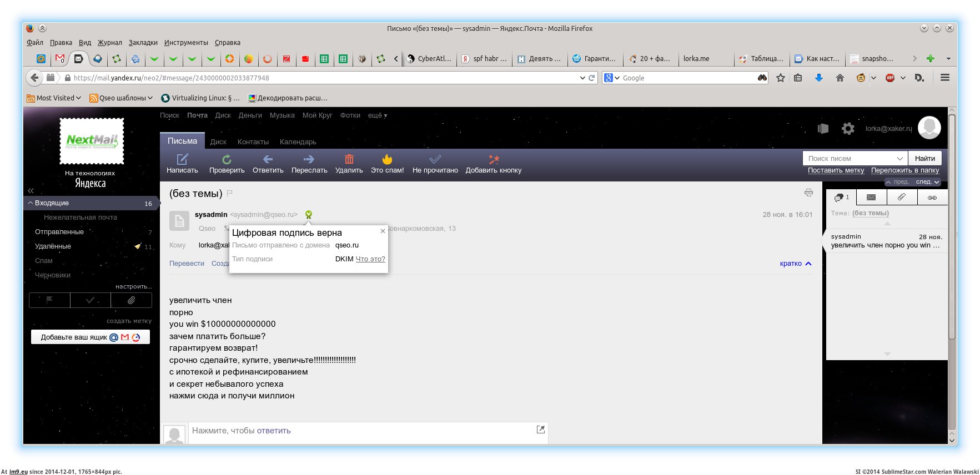Toggle the flag next to the subject

pos(230,193)
